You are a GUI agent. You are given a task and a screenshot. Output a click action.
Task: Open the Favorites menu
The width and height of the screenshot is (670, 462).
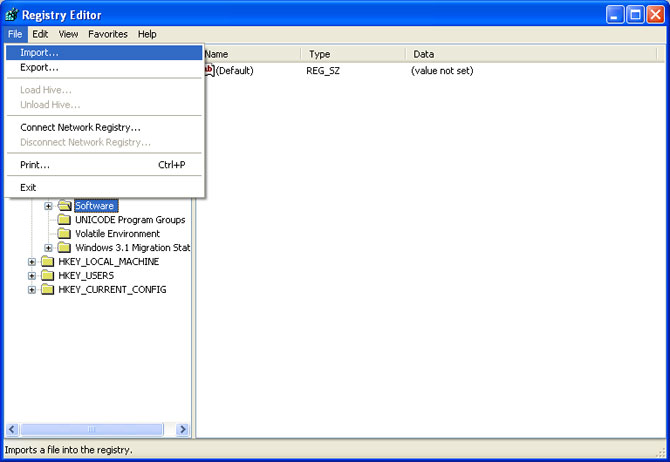pos(107,34)
